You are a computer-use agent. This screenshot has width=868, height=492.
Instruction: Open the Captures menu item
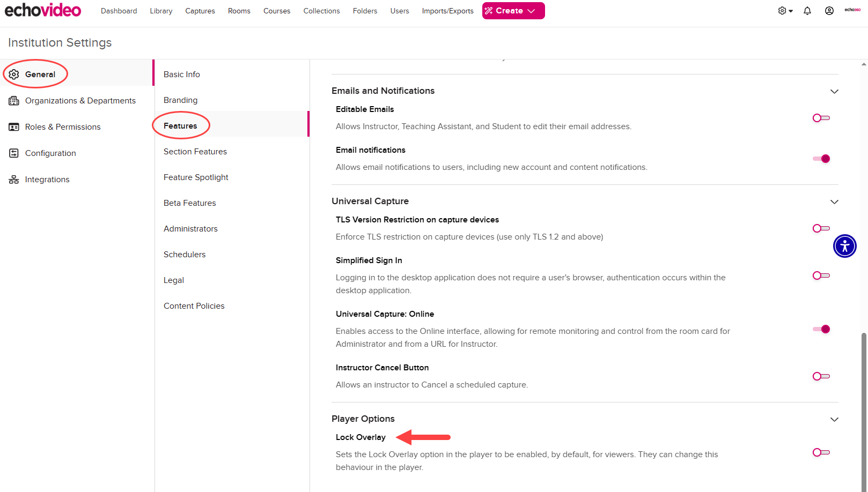click(x=200, y=11)
